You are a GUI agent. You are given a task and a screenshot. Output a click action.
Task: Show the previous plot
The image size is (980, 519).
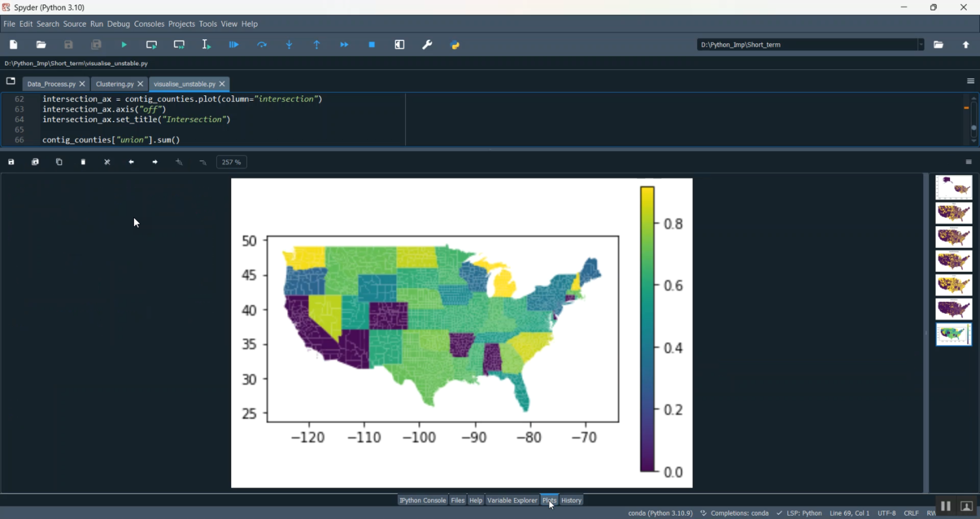(131, 161)
